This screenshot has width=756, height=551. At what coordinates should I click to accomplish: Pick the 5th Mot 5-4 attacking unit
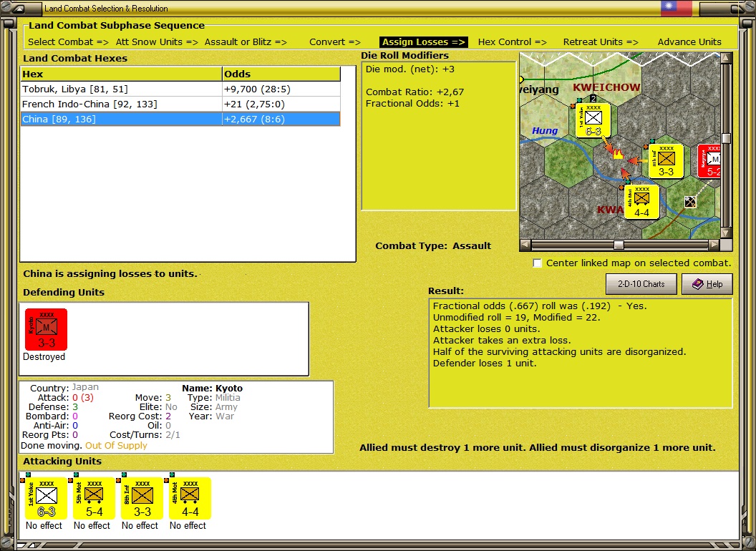coord(94,498)
